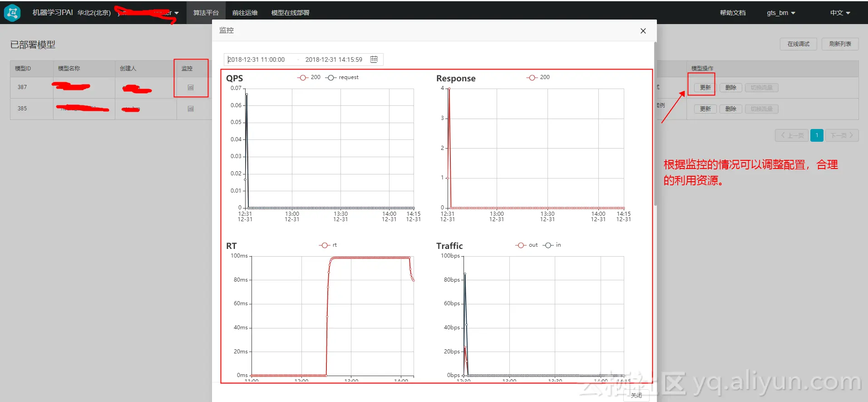Toggle the out series in Traffic legend
The width and height of the screenshot is (868, 402).
[527, 245]
